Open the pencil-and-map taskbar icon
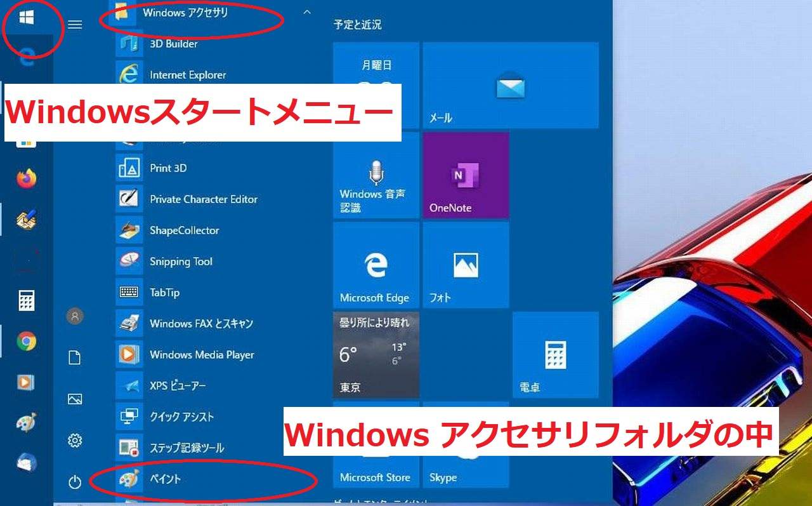Image resolution: width=812 pixels, height=506 pixels. point(26,220)
